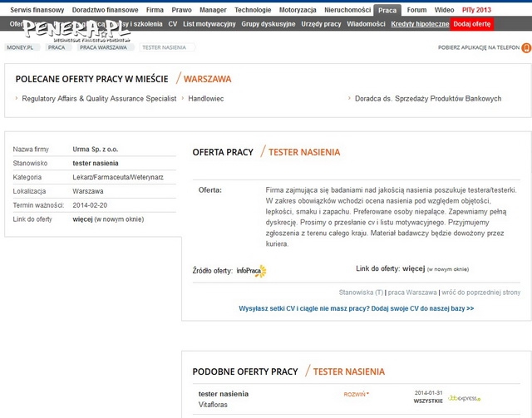Open the praca Warszawa link
The height and width of the screenshot is (418, 532).
tap(412, 293)
